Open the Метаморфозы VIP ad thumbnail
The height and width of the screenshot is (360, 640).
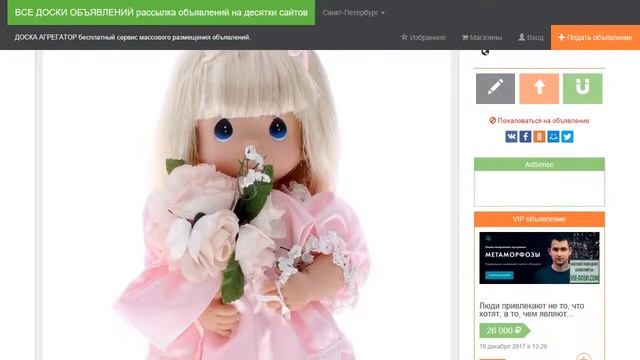click(x=539, y=258)
